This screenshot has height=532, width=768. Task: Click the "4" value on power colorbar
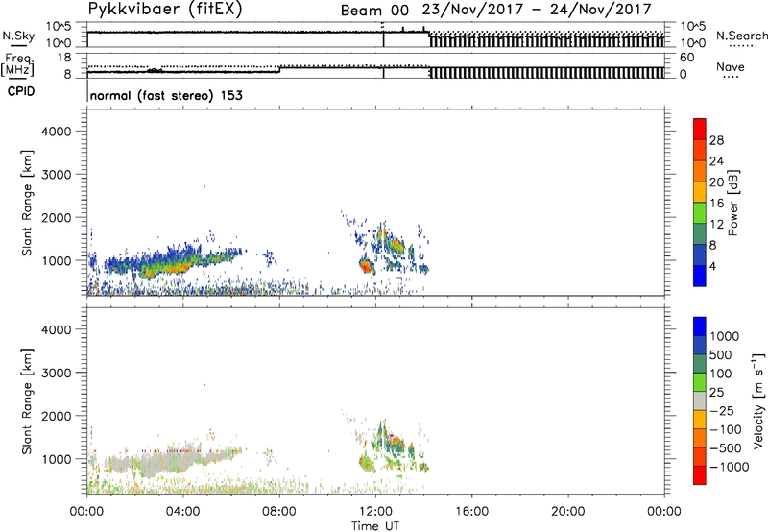click(713, 267)
